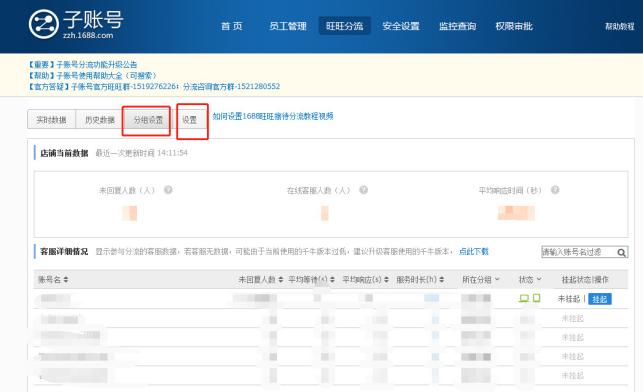
Task: Open 帮助教程 link
Action: [x=620, y=27]
